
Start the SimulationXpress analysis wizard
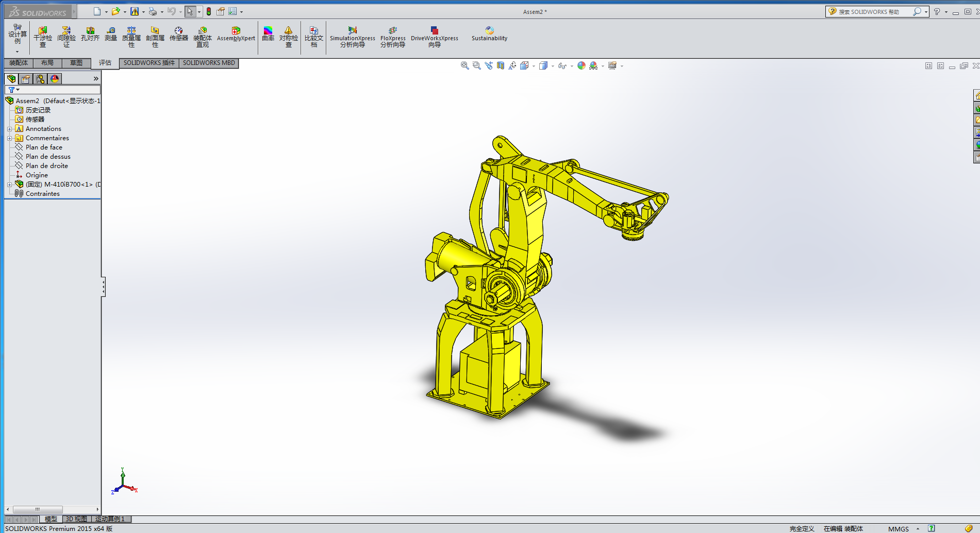coord(353,37)
